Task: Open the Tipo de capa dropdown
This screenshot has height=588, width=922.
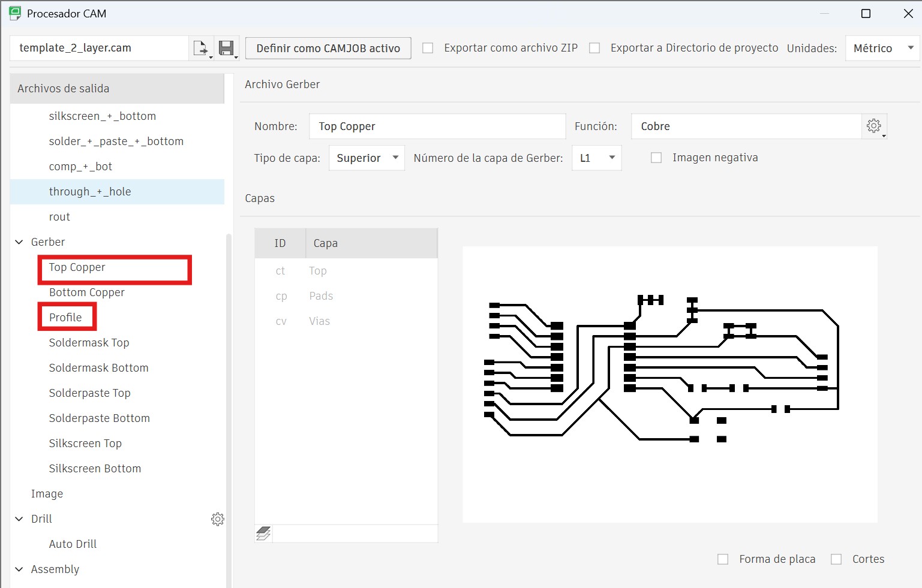Action: click(367, 158)
